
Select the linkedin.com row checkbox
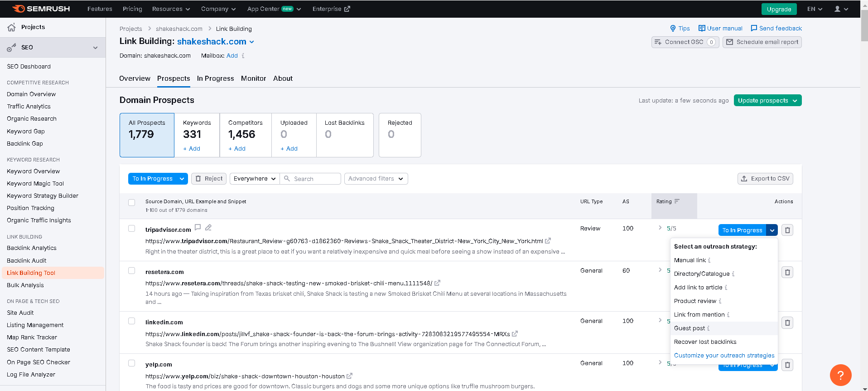point(132,321)
